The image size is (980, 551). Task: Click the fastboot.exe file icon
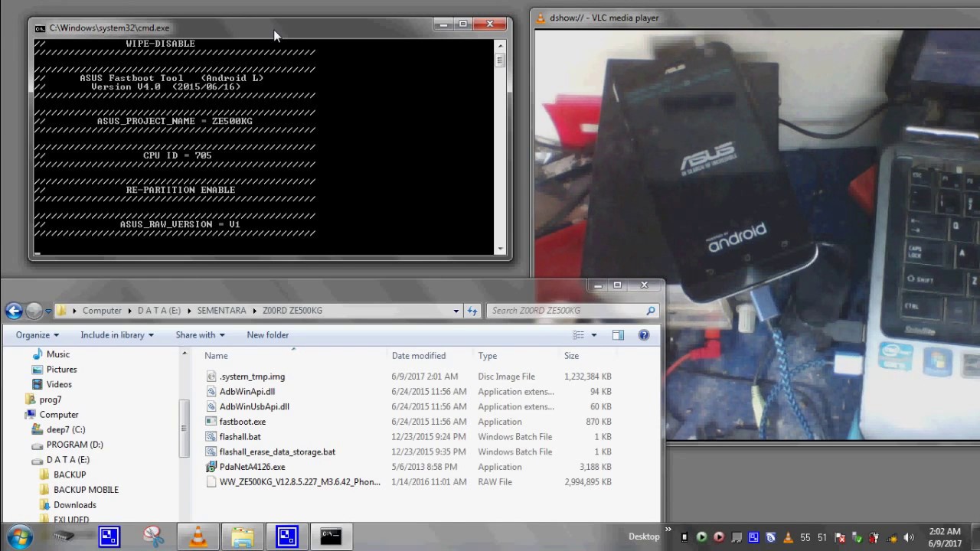(211, 422)
